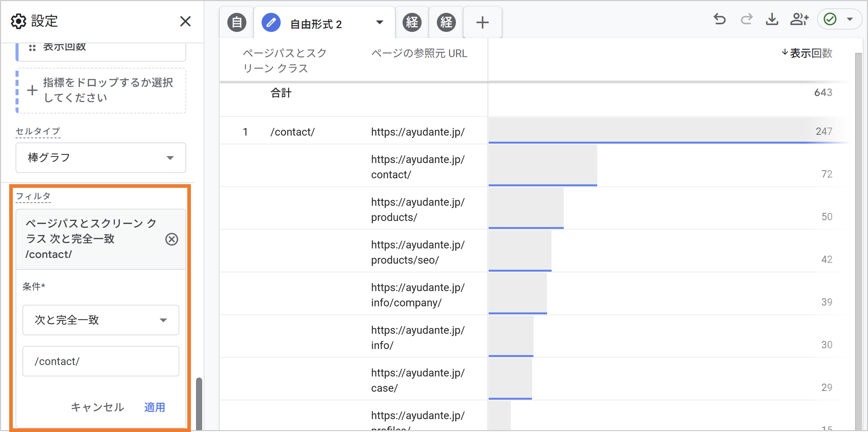The height and width of the screenshot is (432, 868).
Task: Click the /contact/ filter value field
Action: click(101, 361)
